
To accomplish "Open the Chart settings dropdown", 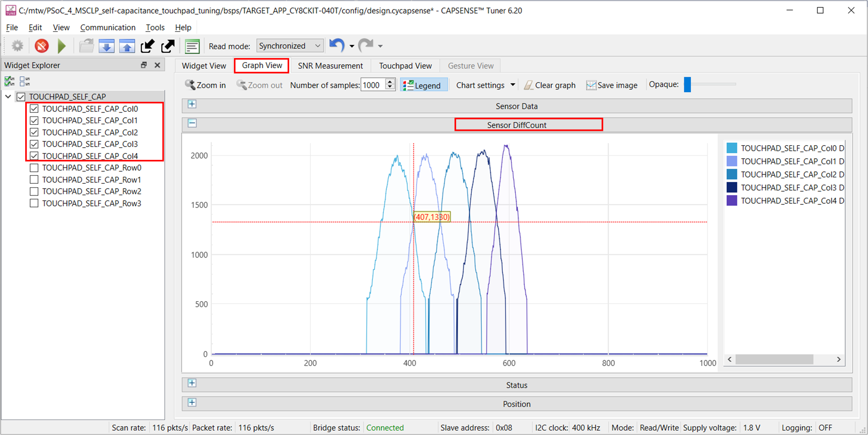I will (486, 85).
